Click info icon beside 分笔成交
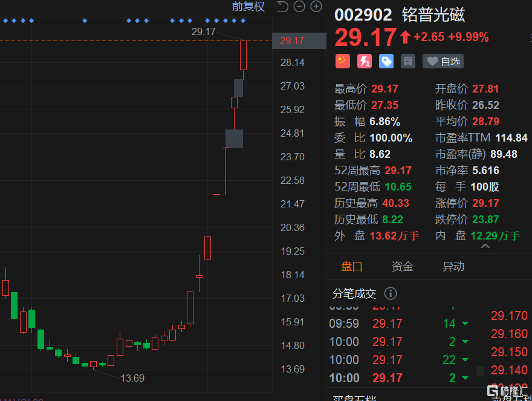 (391, 293)
